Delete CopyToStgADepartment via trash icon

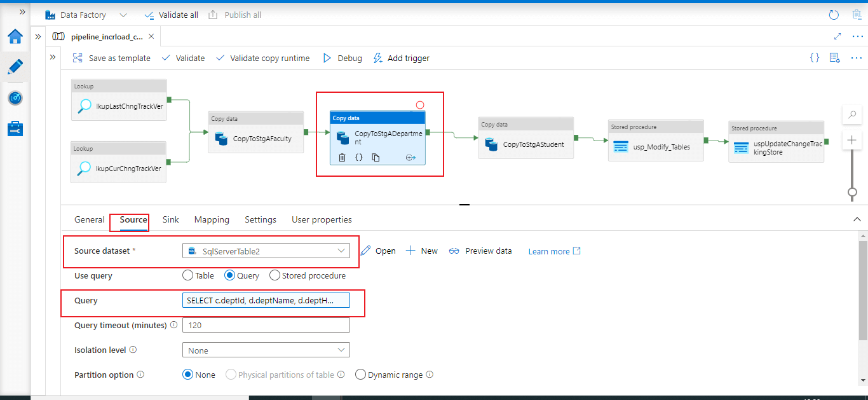[342, 157]
